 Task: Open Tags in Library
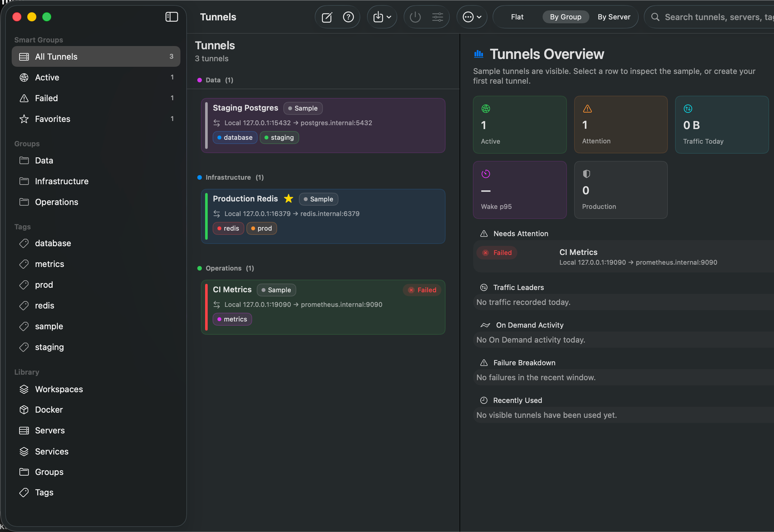[96, 492]
